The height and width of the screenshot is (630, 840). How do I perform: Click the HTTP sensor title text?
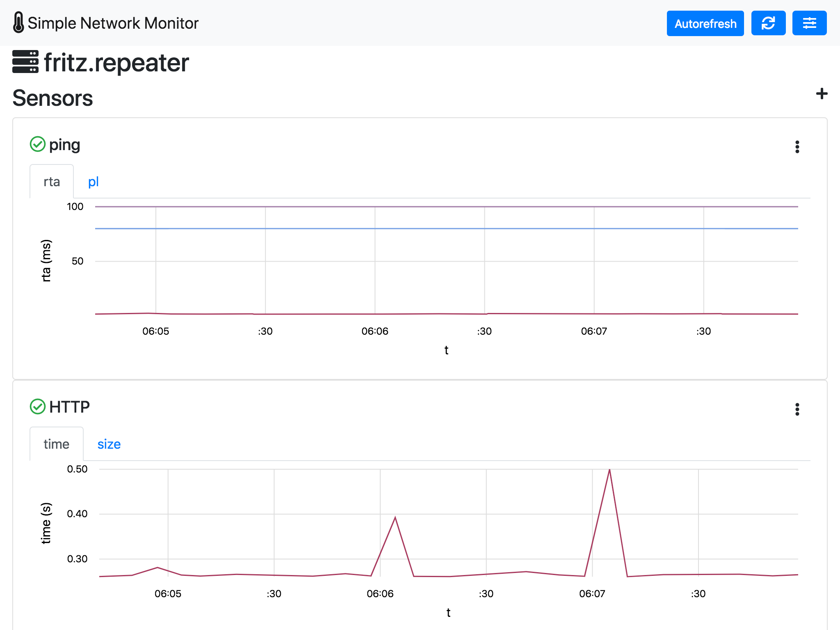(x=69, y=407)
